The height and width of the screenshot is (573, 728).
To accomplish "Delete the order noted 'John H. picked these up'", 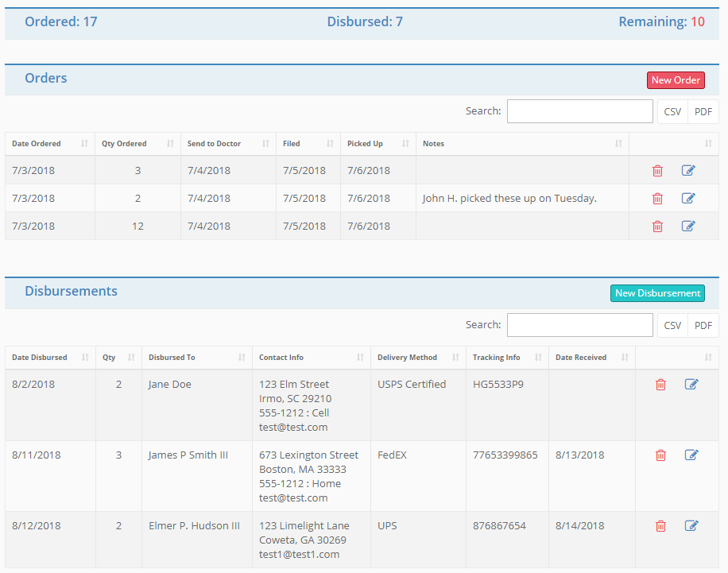I will (657, 198).
